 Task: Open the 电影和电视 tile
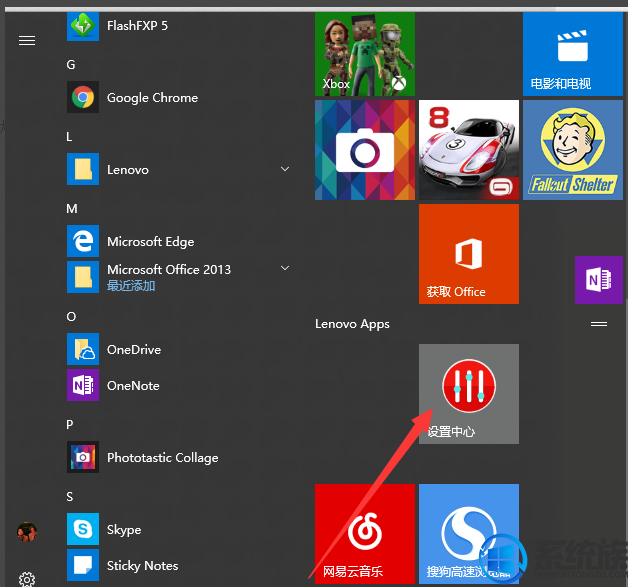click(573, 54)
